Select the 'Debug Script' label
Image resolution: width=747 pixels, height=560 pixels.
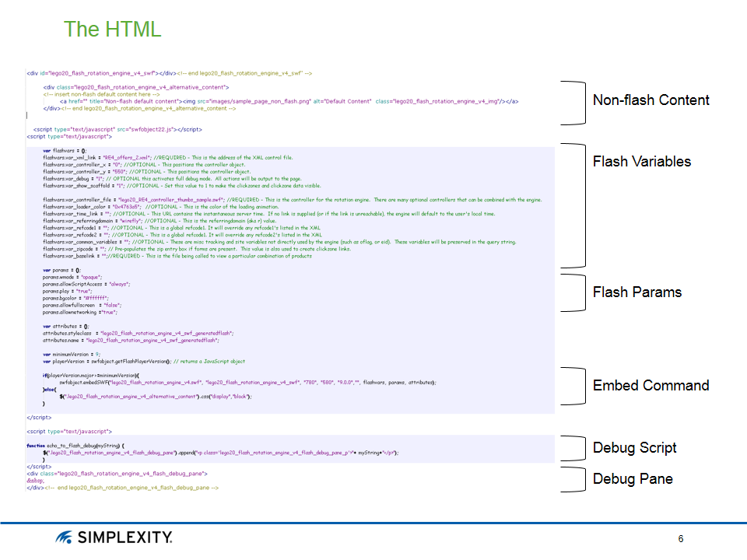point(634,448)
